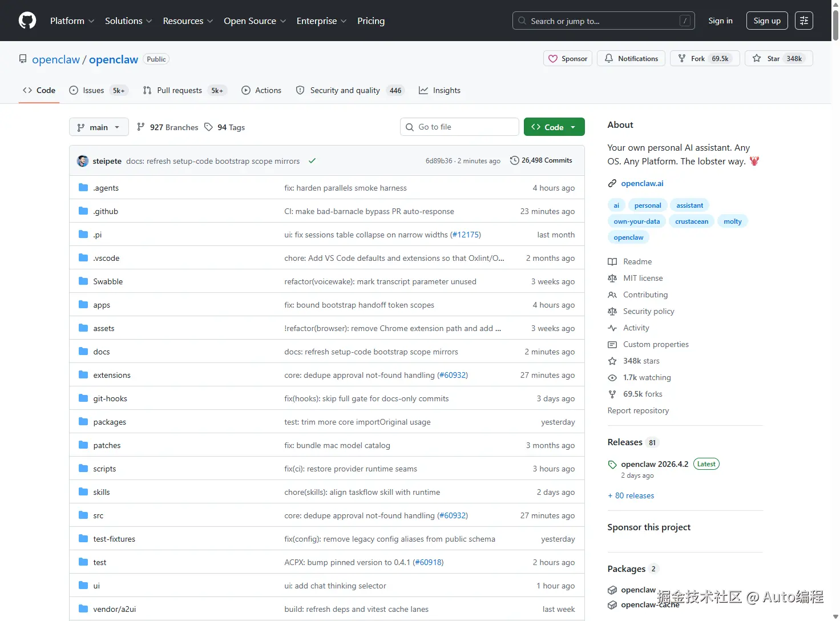
Task: Click the green check status icon
Action: click(312, 161)
